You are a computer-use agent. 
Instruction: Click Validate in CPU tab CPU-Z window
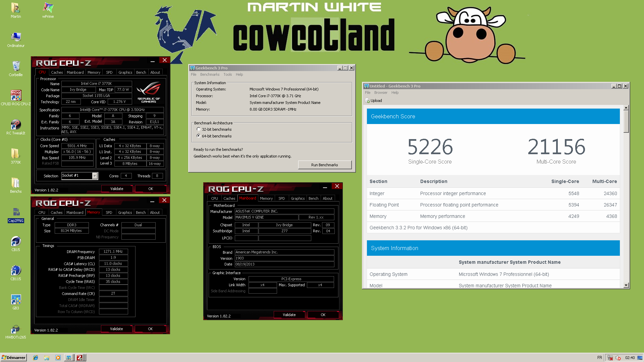click(x=117, y=189)
